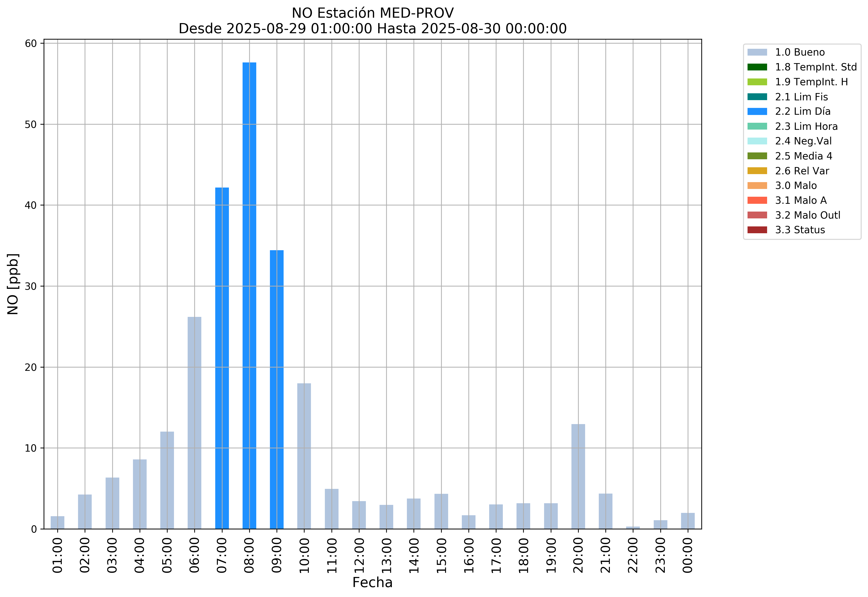Click the Fecha x-axis label
868x597 pixels.
point(372,582)
